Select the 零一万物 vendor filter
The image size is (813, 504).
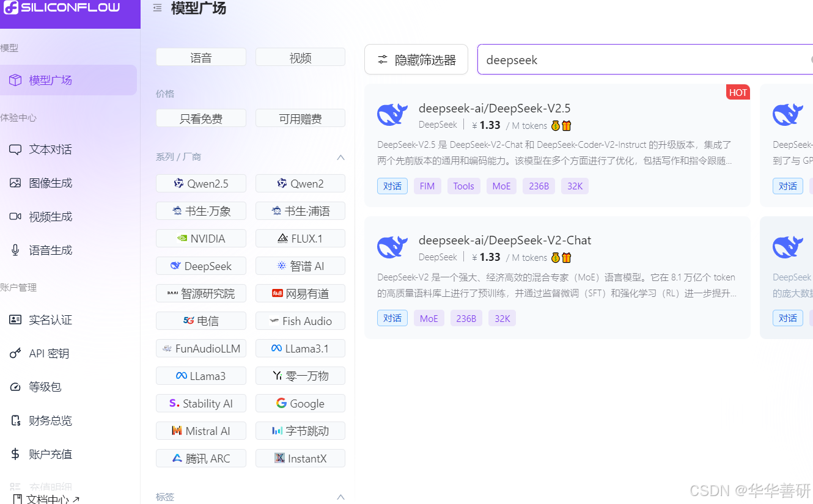pyautogui.click(x=300, y=376)
